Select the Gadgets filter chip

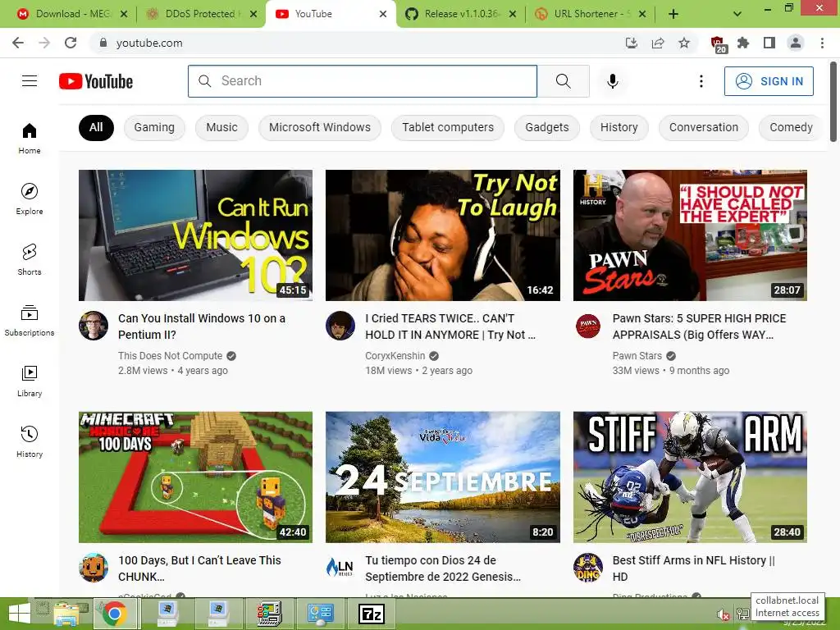(x=547, y=127)
